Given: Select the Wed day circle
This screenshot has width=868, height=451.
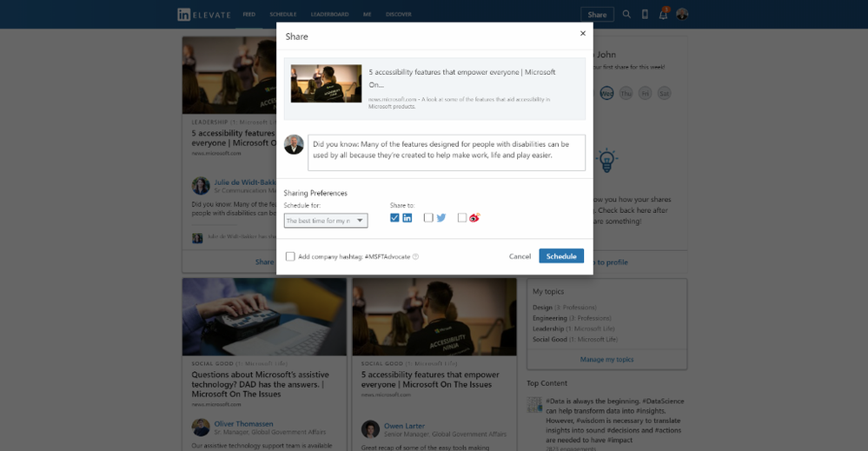Looking at the screenshot, I should click(606, 93).
